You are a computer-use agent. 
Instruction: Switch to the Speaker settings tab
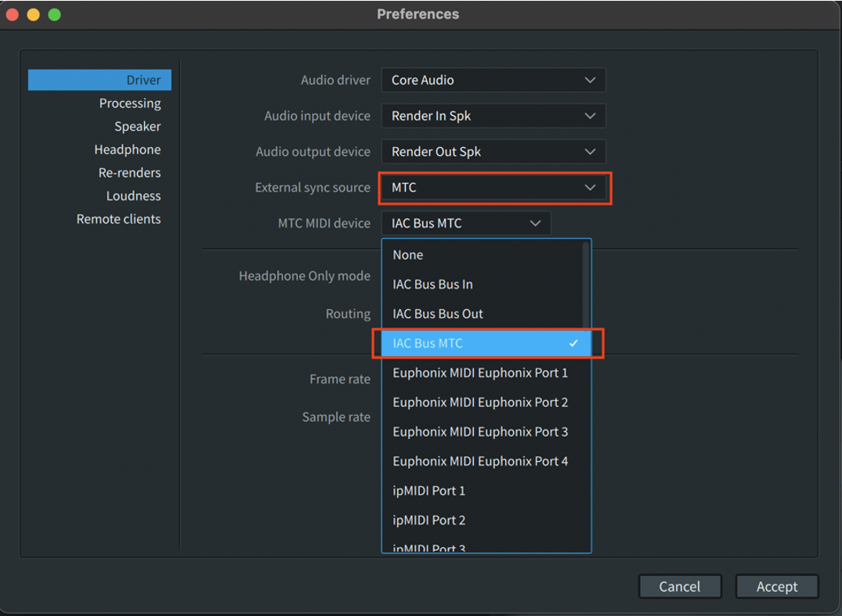coord(137,126)
